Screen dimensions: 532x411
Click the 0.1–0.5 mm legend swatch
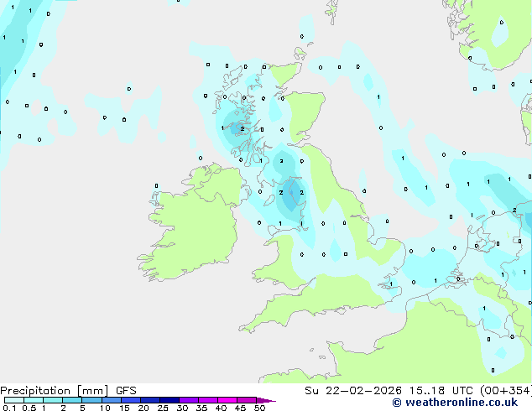14,400
